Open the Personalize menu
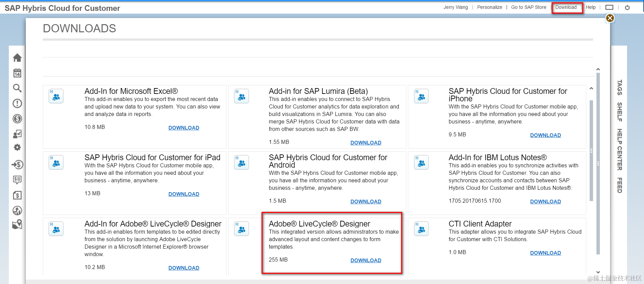644x284 pixels. pyautogui.click(x=489, y=7)
